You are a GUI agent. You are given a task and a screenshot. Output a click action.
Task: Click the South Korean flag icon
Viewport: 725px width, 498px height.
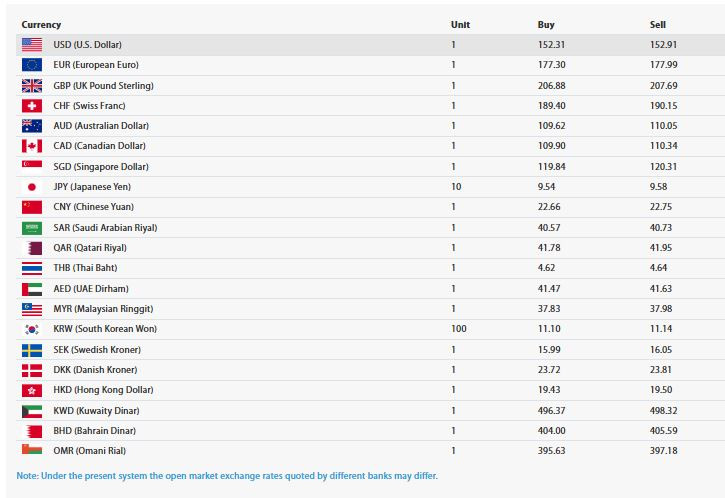(32, 329)
